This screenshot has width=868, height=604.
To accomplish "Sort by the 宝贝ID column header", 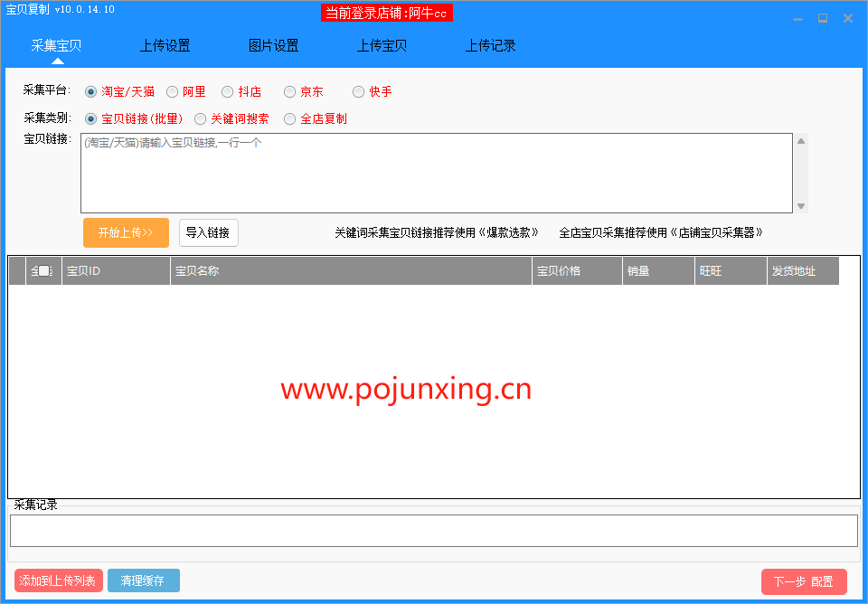I will click(117, 270).
